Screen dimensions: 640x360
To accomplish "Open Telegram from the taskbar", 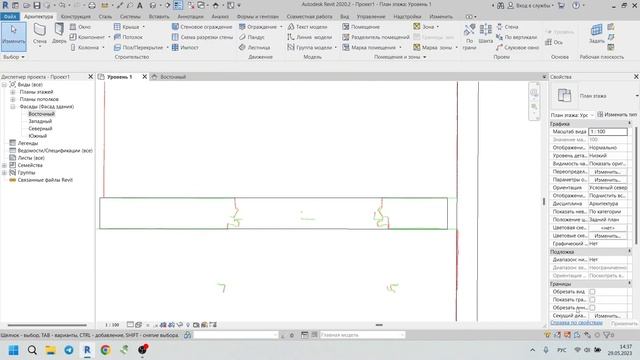I will click(x=69, y=350).
